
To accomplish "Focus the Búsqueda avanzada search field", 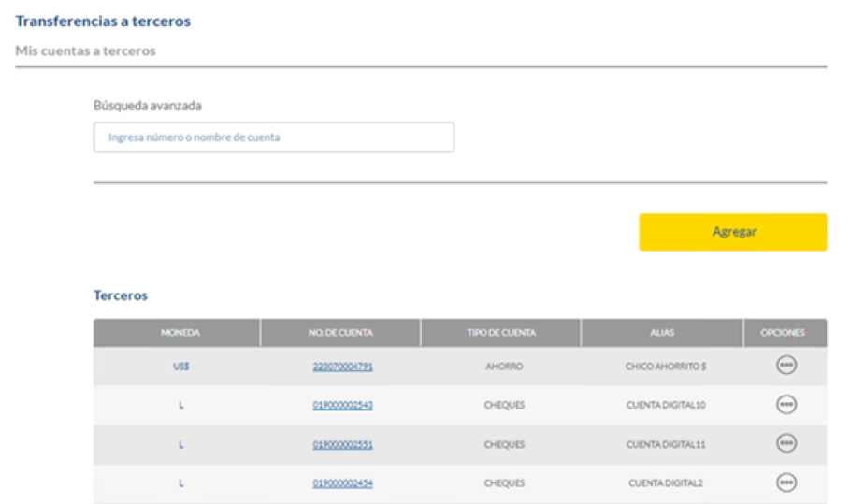I will [273, 137].
